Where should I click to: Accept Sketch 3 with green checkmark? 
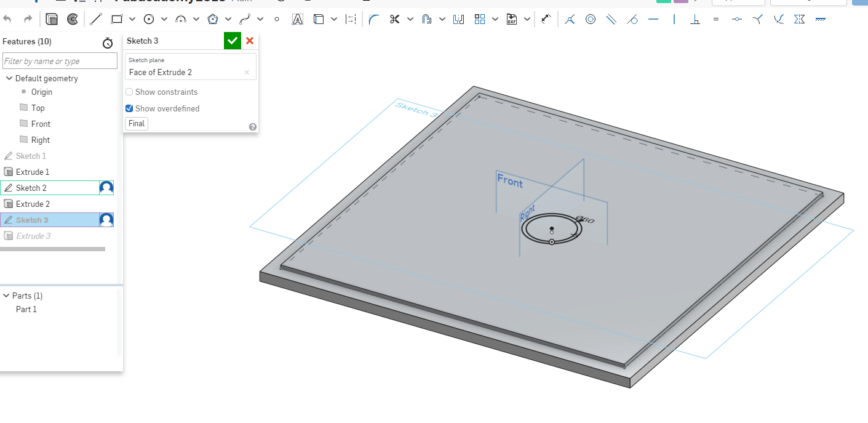(x=233, y=41)
